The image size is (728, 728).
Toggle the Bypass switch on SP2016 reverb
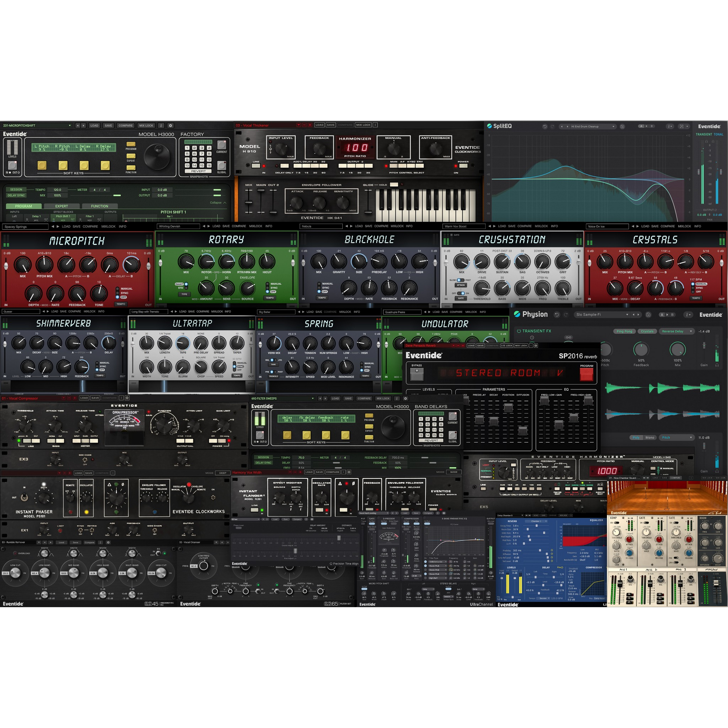(416, 374)
